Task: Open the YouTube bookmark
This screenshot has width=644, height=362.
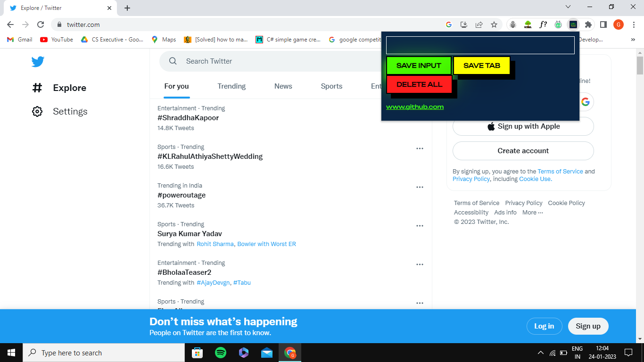Action: pos(57,40)
